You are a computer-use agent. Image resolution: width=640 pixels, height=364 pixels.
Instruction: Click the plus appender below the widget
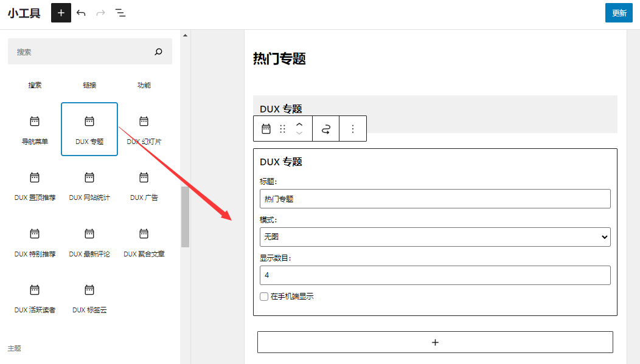(435, 342)
